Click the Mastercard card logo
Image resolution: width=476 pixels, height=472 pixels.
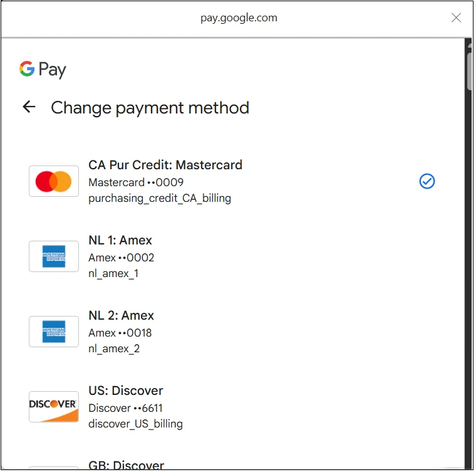[x=54, y=181]
